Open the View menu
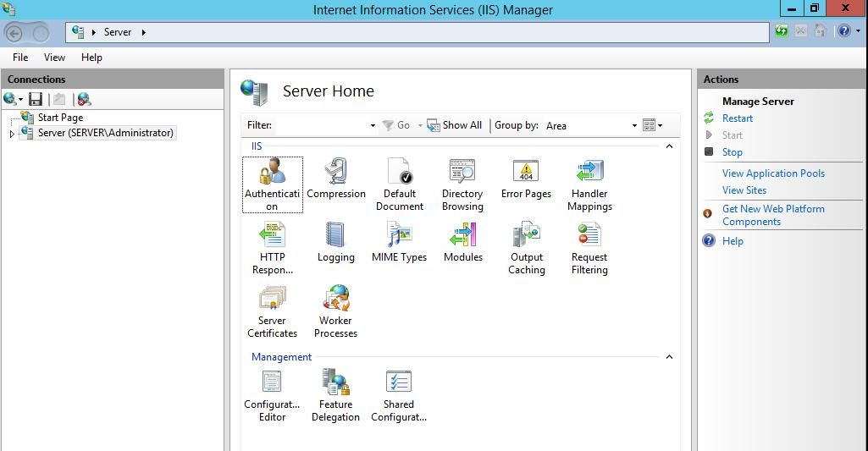Screen dimensions: 868x451 pos(54,58)
